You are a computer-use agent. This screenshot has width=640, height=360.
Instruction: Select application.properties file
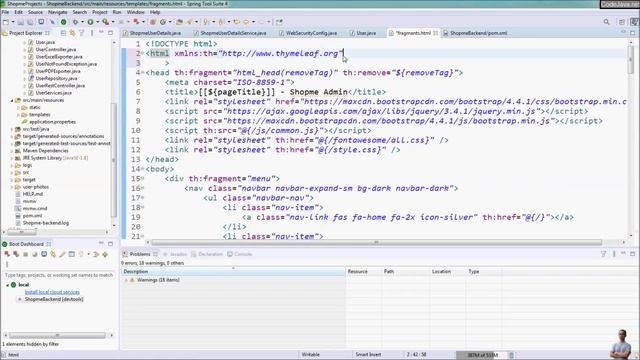tap(52, 122)
